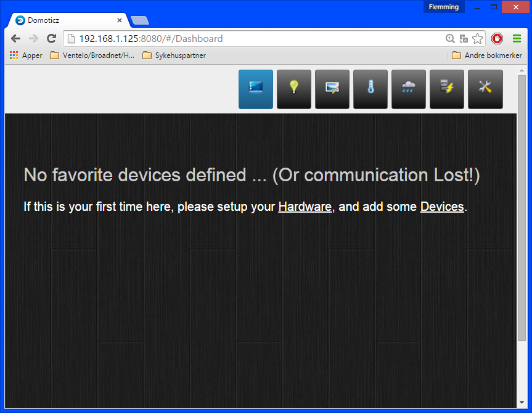Click the scrollbar up arrow
The image size is (532, 413).
click(522, 70)
